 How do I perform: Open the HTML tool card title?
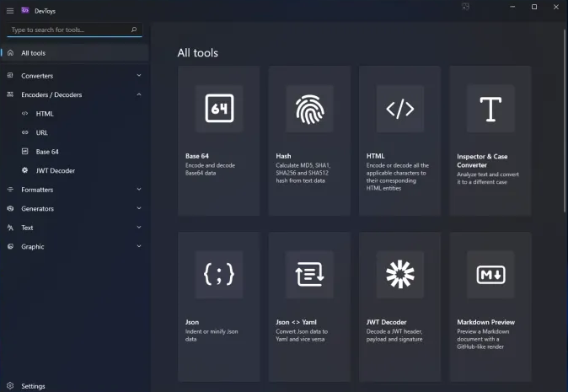[x=375, y=156]
